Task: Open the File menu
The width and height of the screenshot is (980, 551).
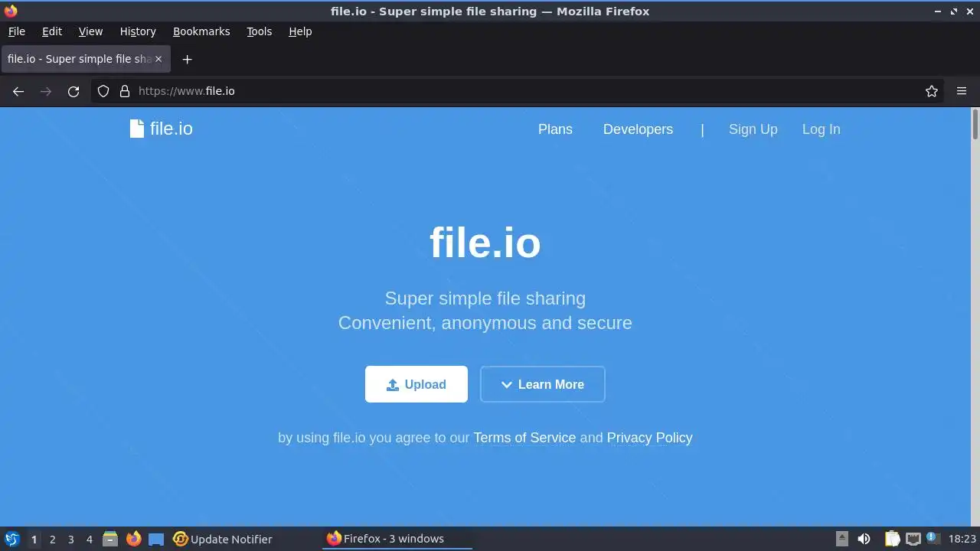Action: (x=16, y=31)
